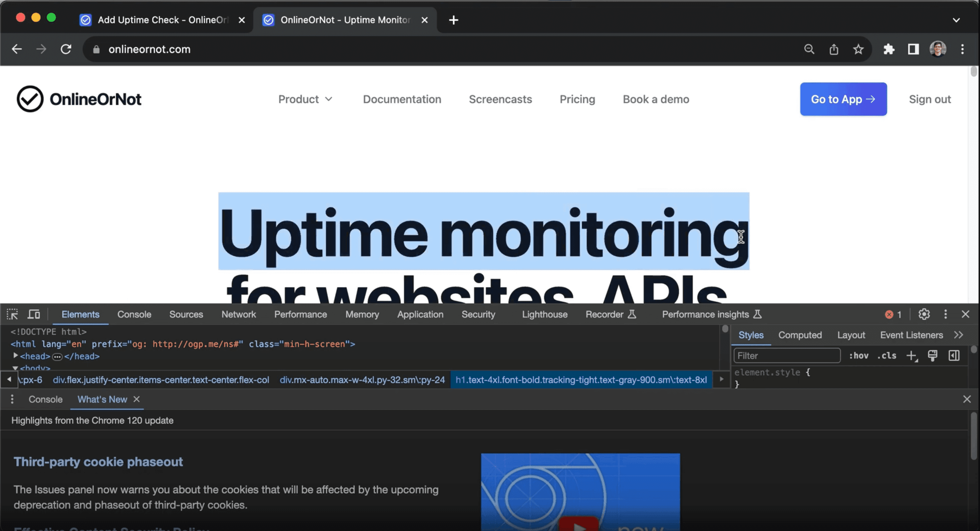Click the Sign out link
The image size is (980, 531).
pyautogui.click(x=930, y=99)
